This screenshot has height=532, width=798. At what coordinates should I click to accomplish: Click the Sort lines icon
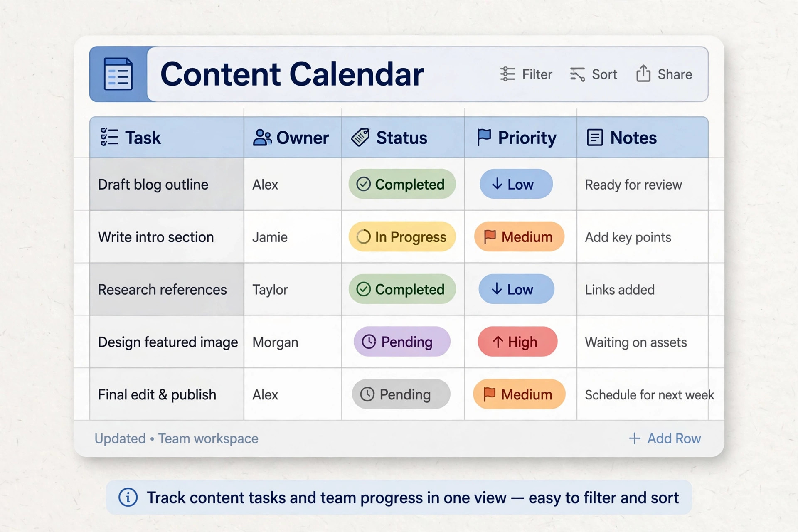(x=577, y=74)
